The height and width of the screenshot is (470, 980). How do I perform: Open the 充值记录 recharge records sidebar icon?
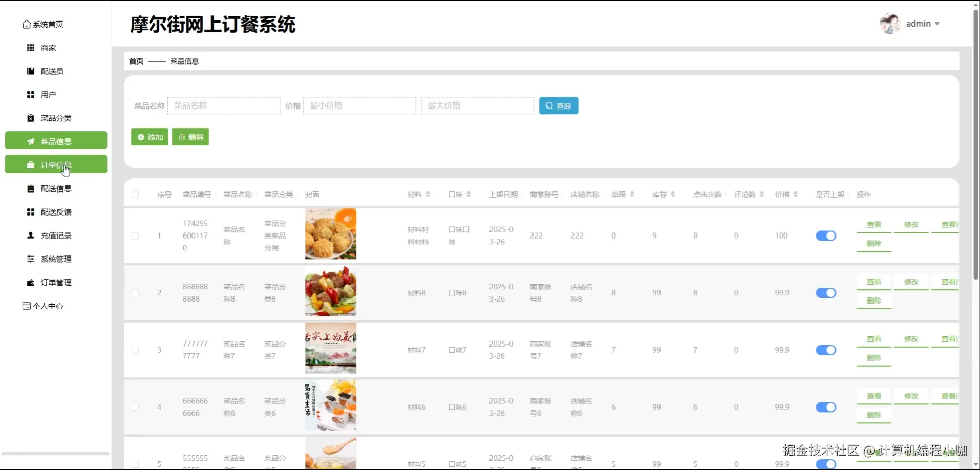(x=30, y=236)
